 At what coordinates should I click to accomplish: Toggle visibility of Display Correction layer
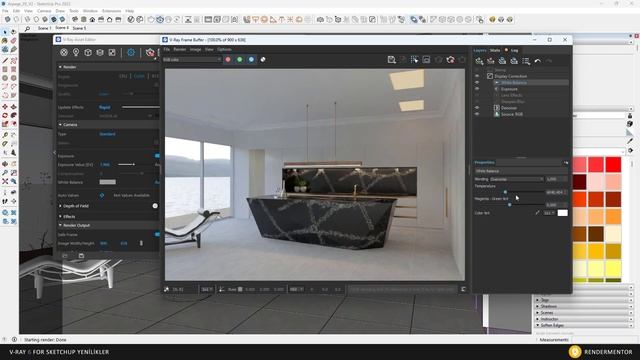tap(477, 76)
